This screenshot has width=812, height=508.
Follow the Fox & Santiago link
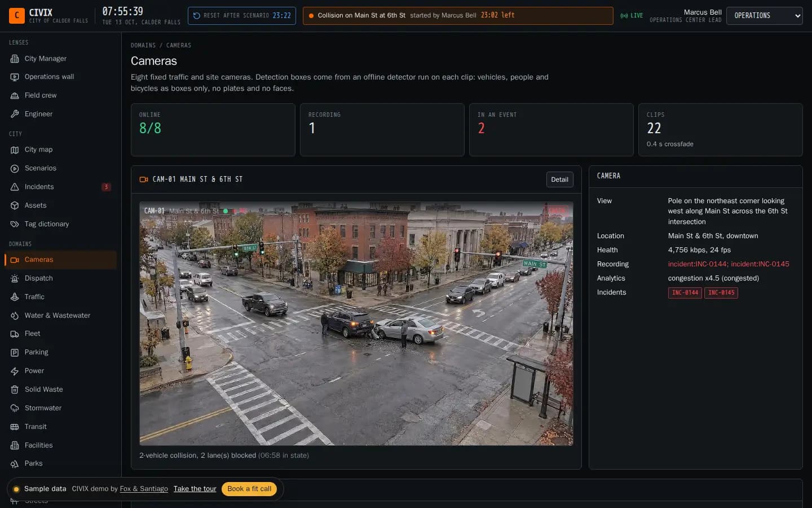144,489
